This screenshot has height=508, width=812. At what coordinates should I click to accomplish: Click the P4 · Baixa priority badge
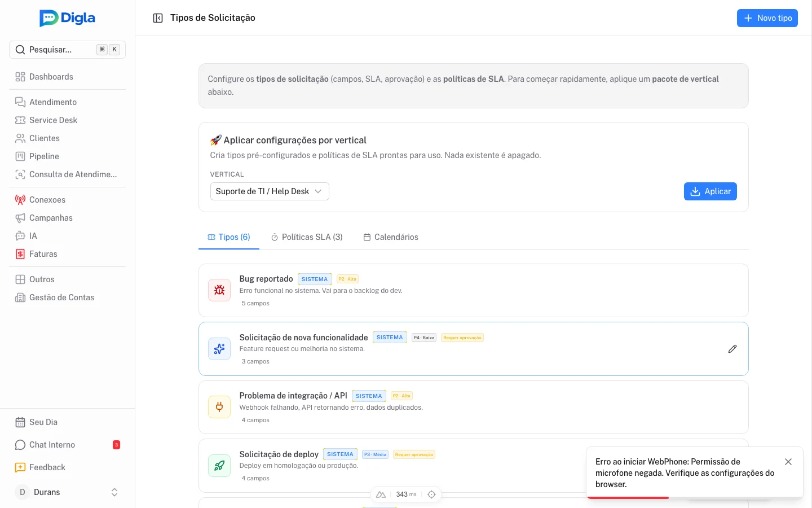pos(424,338)
